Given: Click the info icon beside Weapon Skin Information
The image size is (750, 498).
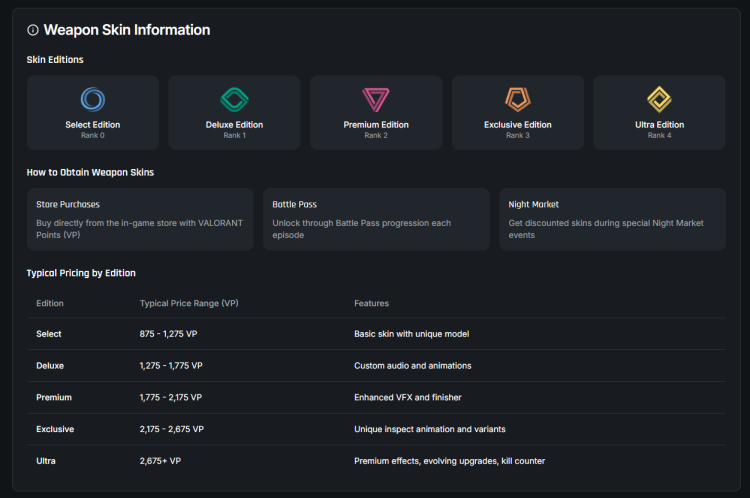Looking at the screenshot, I should point(33,30).
